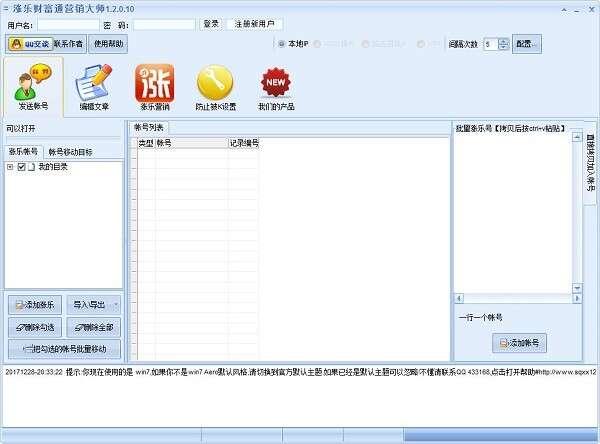
Task: Open the 发送帐号 toolbar icon
Action: (33, 87)
